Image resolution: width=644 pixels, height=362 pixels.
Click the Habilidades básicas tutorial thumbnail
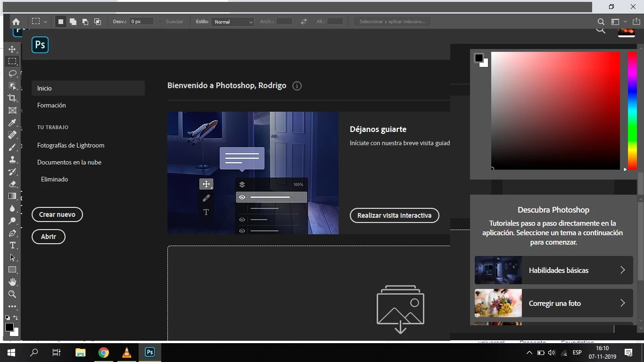(498, 270)
